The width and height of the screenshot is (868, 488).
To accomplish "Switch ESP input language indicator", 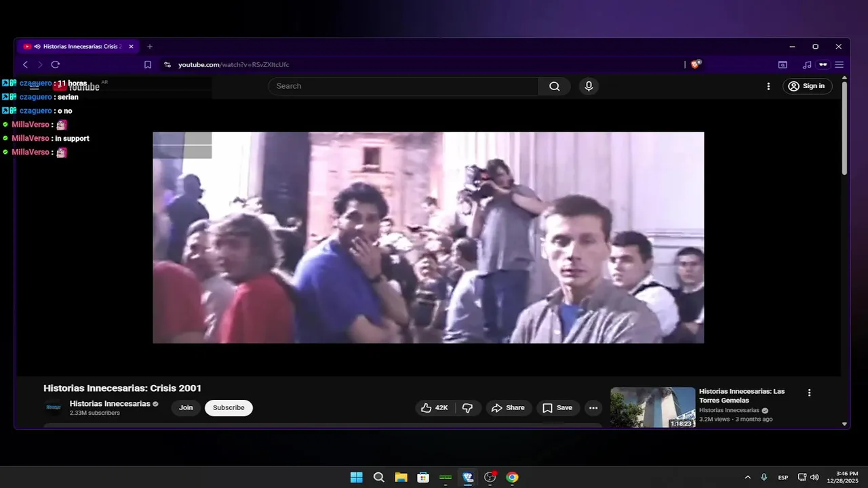I will click(783, 477).
